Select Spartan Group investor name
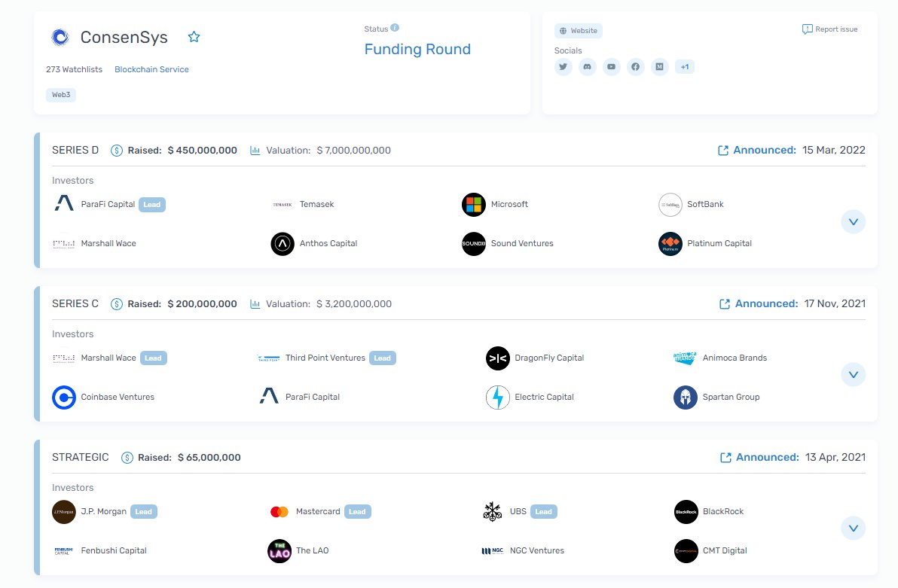 pos(732,397)
